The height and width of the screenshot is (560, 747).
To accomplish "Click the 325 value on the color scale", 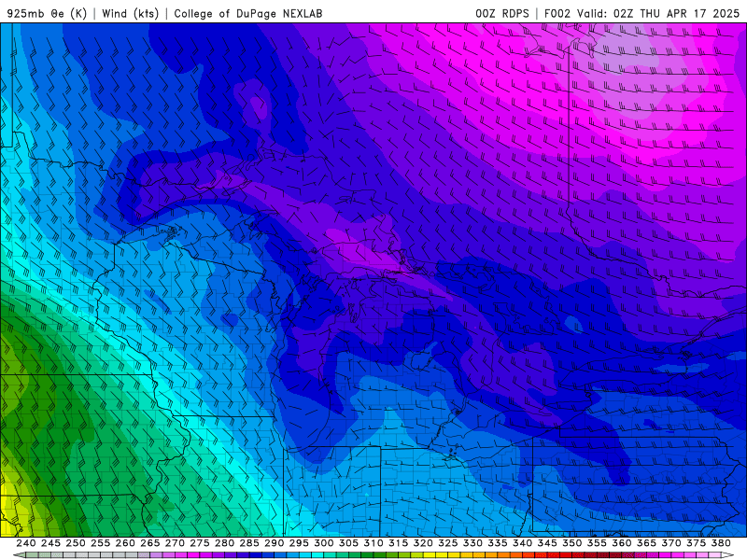I will (x=448, y=543).
